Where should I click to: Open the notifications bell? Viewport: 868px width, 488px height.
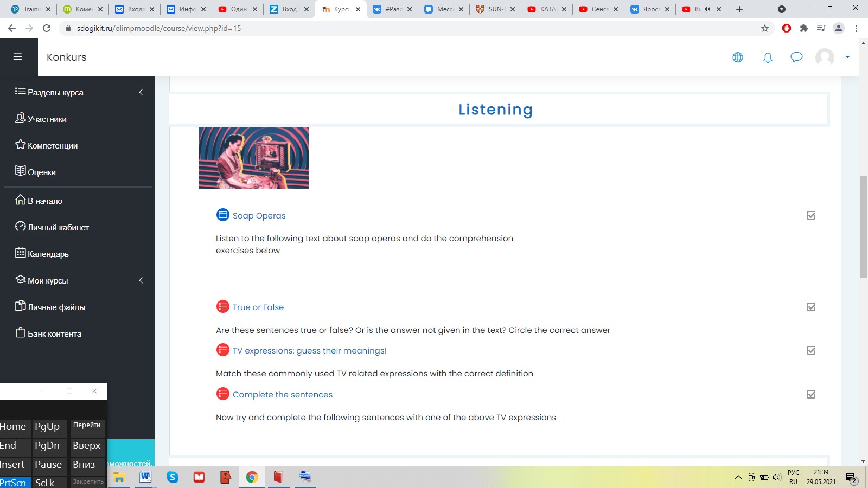point(768,57)
